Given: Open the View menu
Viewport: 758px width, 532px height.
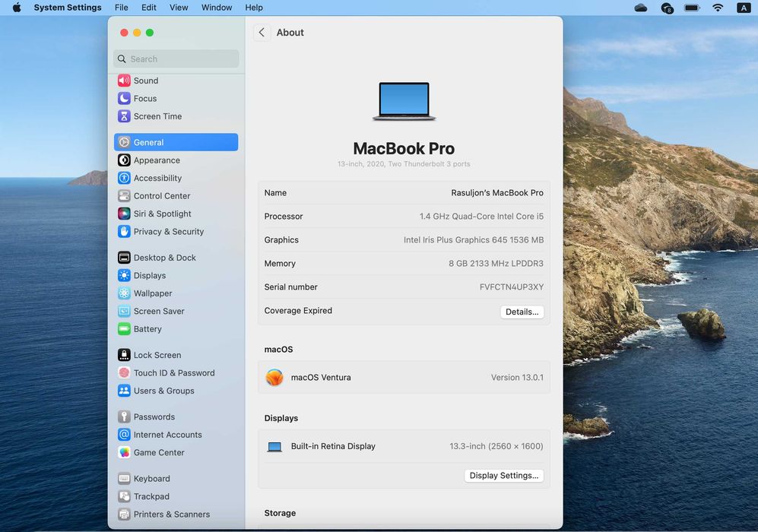Looking at the screenshot, I should click(x=179, y=8).
